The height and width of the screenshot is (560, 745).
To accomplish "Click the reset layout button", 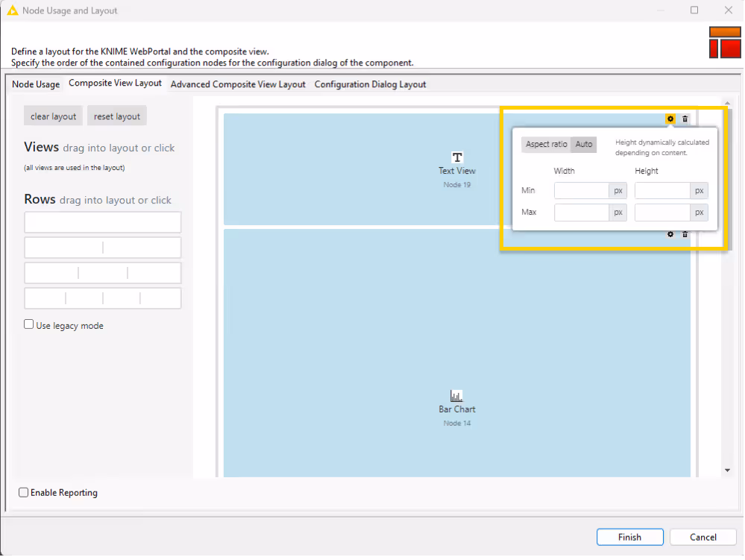I will click(116, 116).
